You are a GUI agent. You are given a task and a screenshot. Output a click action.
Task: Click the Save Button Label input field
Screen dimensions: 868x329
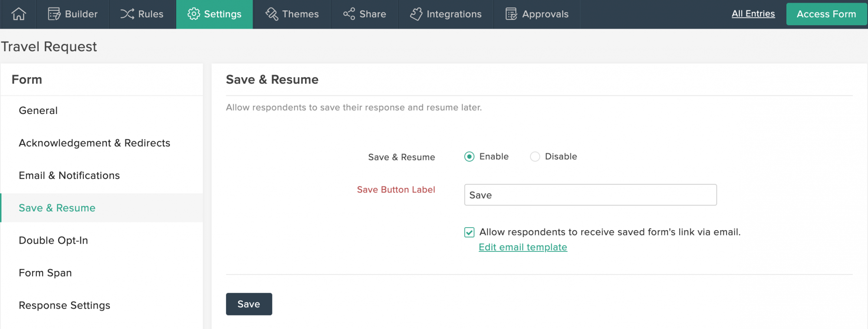(x=590, y=195)
